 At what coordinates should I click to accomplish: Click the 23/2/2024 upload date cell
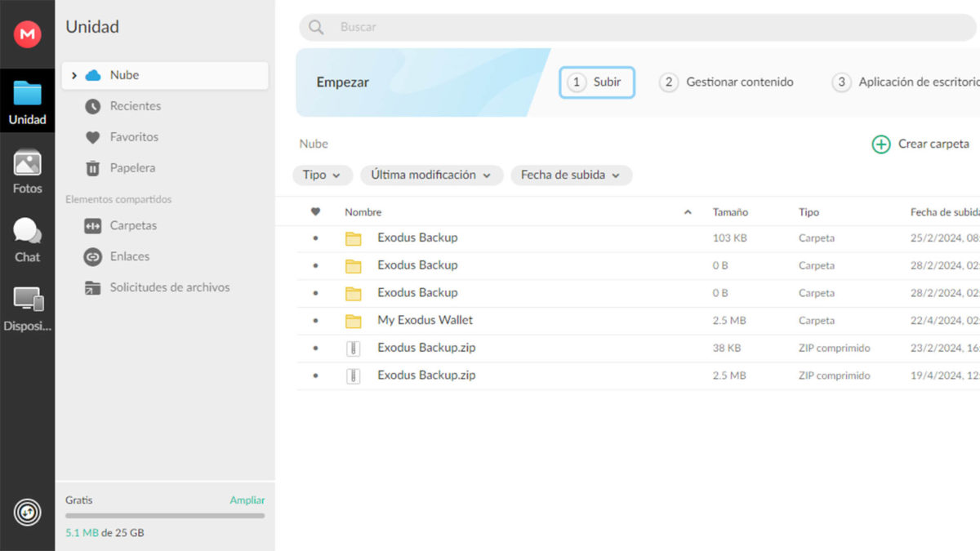click(x=945, y=349)
